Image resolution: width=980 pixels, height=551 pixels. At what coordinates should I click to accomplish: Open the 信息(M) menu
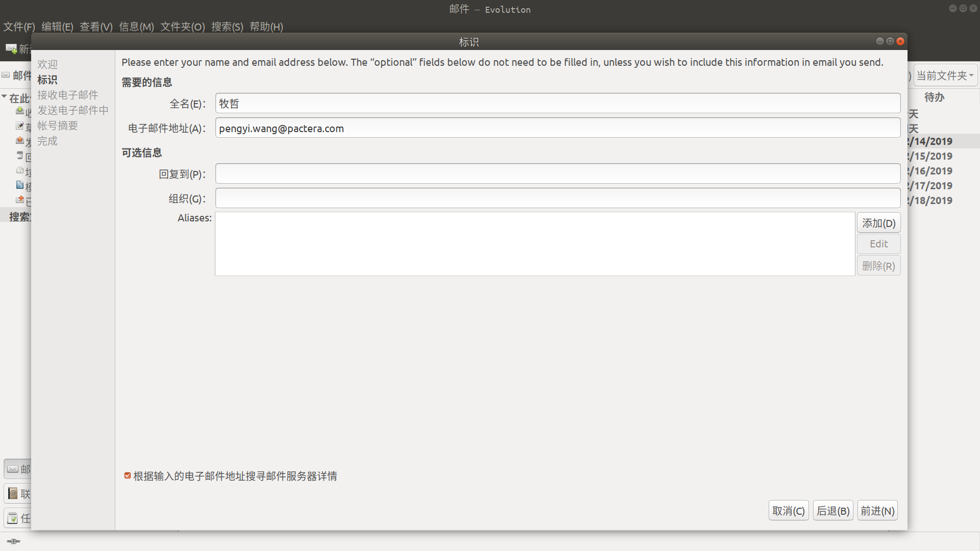(136, 27)
